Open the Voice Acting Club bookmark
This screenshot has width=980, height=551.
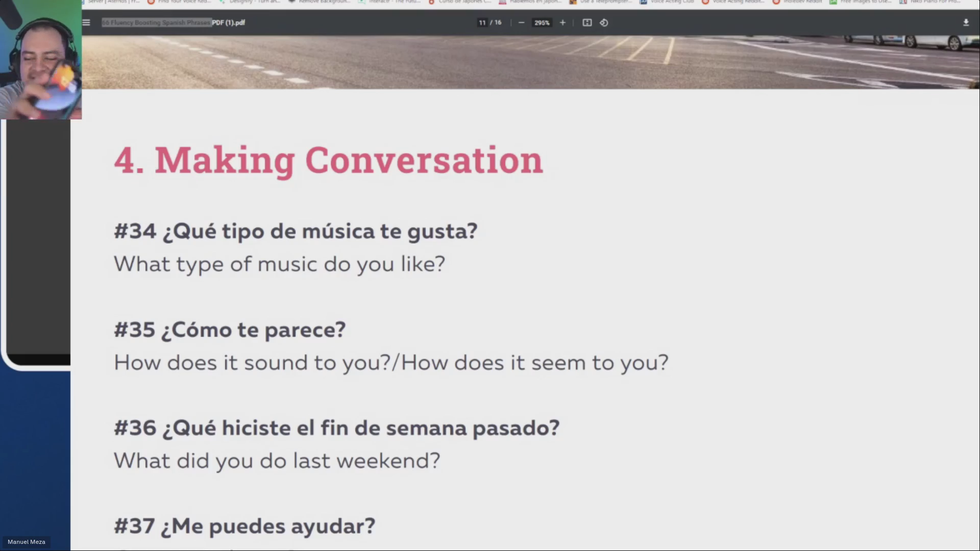point(668,2)
